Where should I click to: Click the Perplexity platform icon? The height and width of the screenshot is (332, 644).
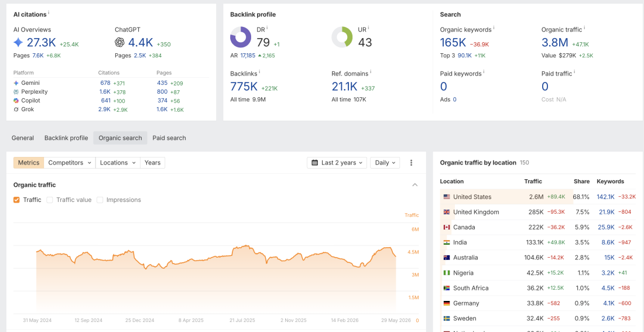click(16, 91)
